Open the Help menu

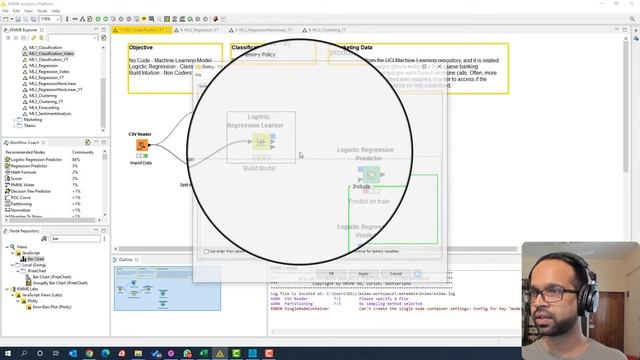point(56,11)
